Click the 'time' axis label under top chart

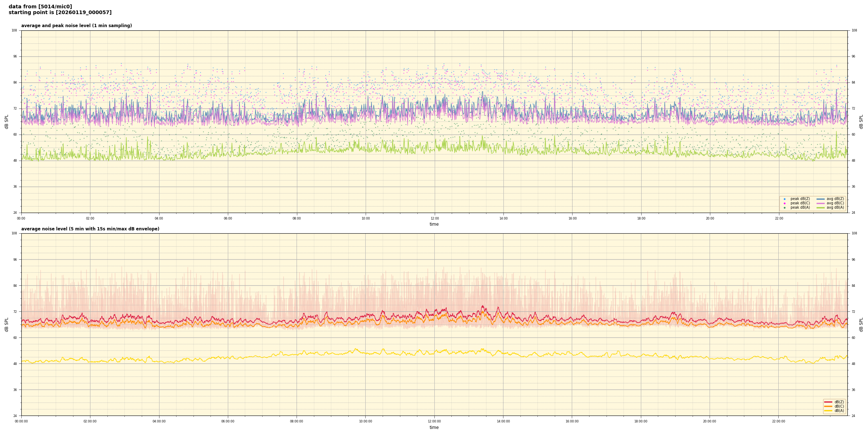[x=434, y=224]
